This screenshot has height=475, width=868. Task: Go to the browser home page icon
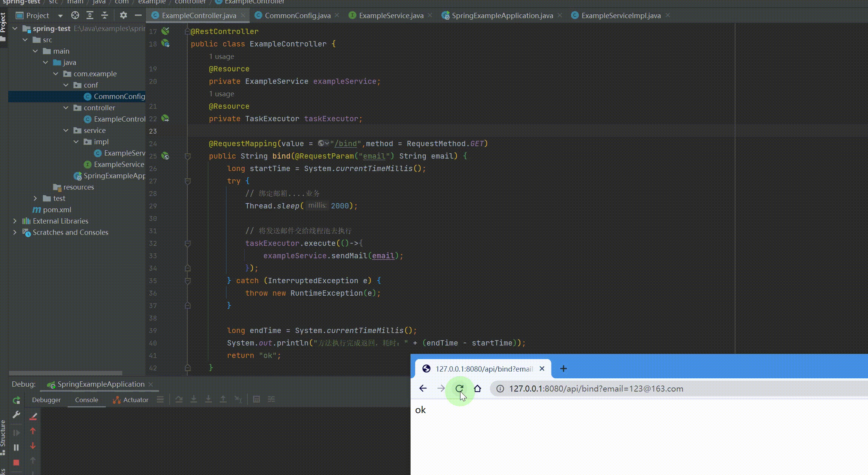click(477, 389)
